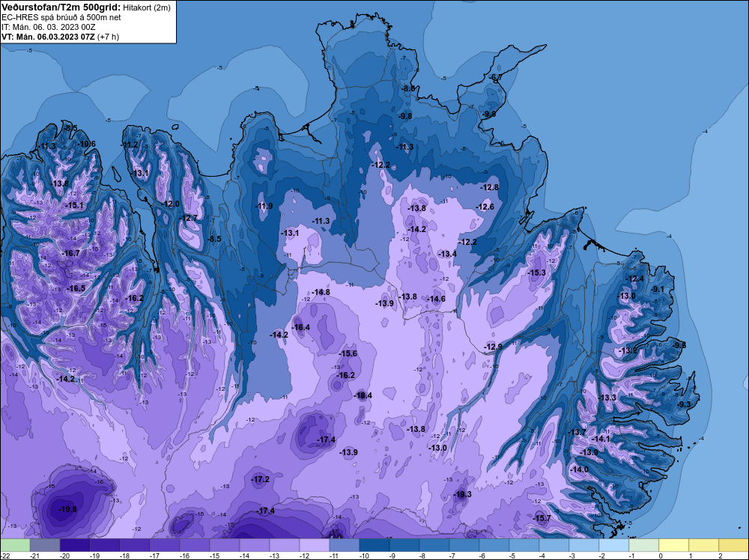Viewport: 749px width, 560px height.
Task: Click the legend swatch above the -10 label
Action: [374, 545]
